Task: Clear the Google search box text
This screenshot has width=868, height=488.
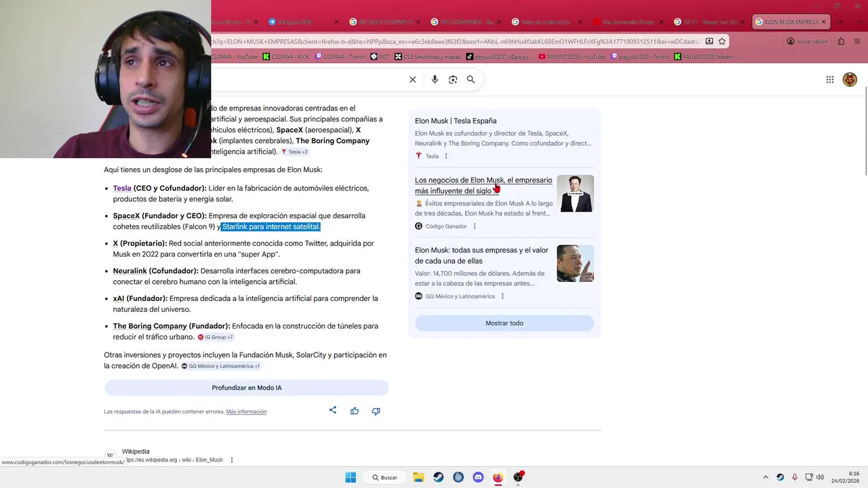Action: click(x=412, y=79)
